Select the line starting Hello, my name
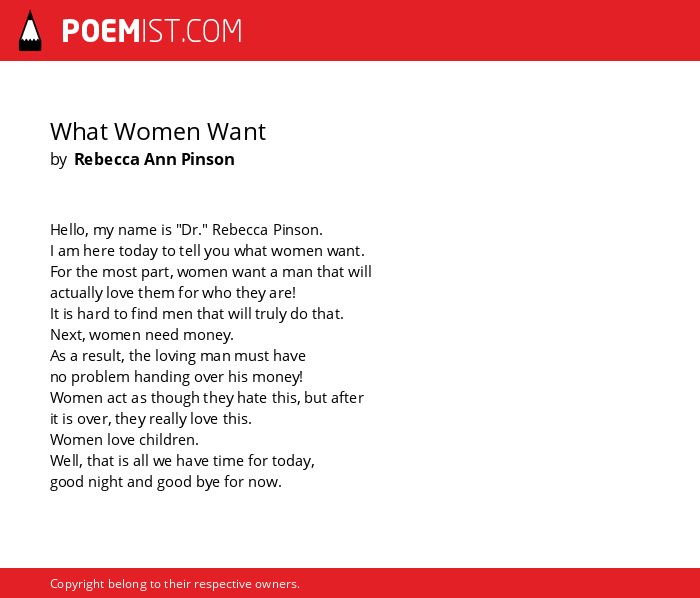 coord(186,230)
